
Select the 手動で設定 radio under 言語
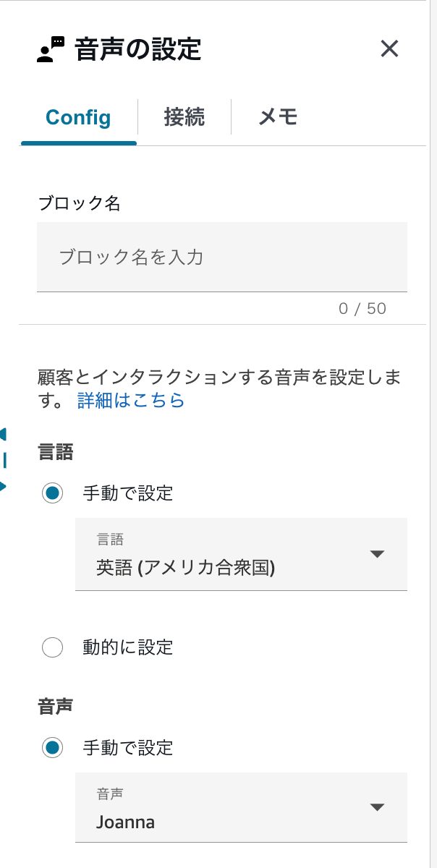click(x=52, y=493)
